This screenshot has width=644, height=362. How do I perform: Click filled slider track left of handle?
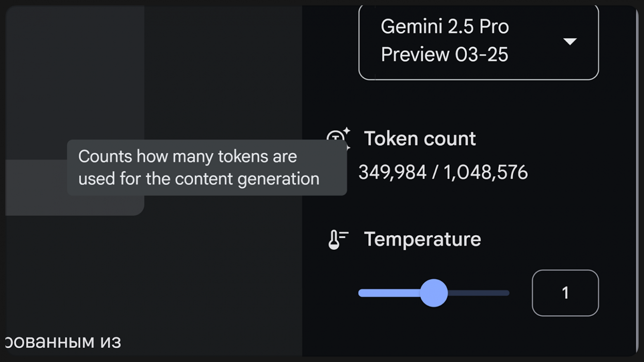click(x=388, y=293)
